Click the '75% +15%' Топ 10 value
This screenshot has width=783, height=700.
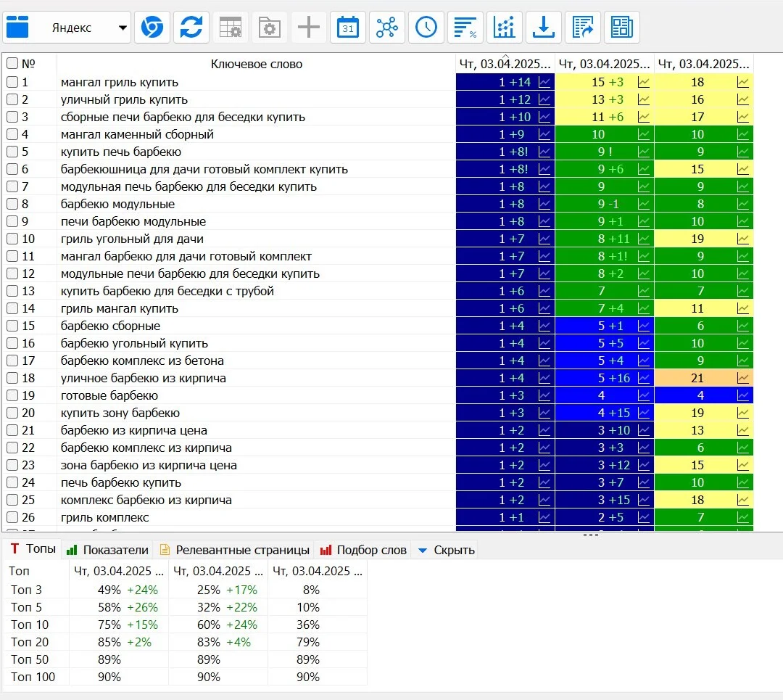point(128,625)
